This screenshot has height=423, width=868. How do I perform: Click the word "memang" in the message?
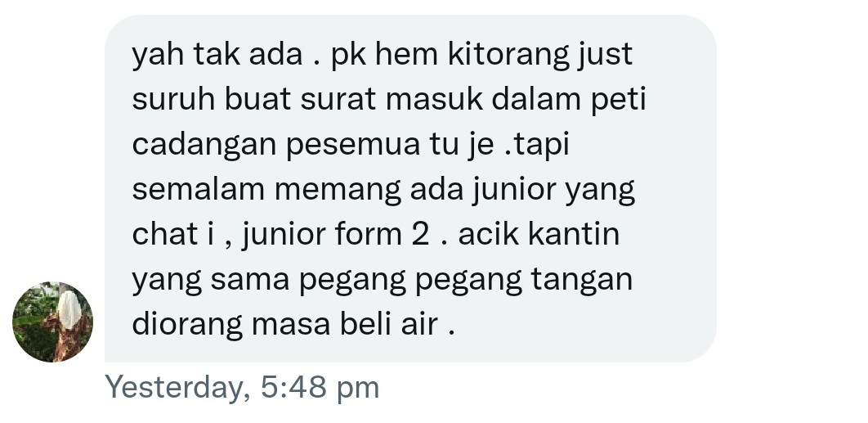pyautogui.click(x=338, y=191)
